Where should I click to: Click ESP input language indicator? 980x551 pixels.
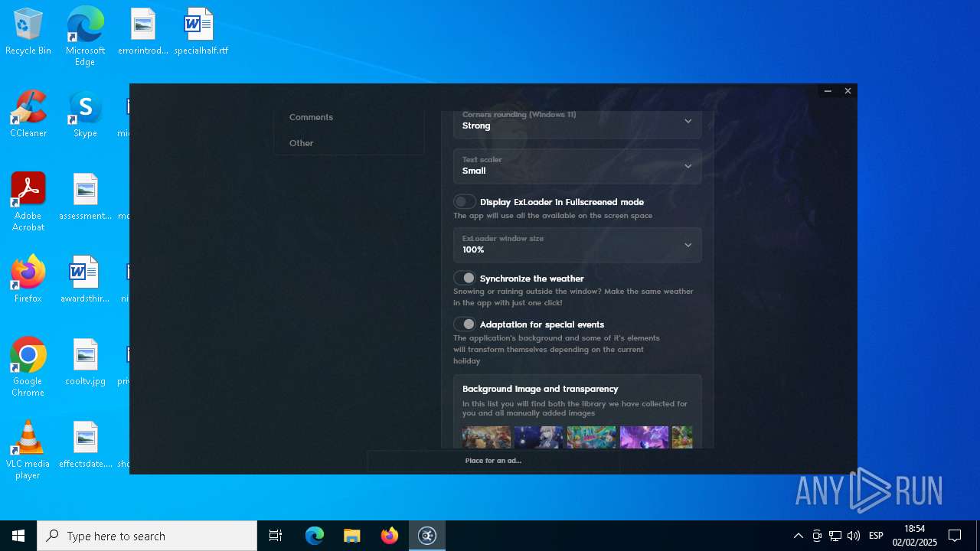[877, 536]
